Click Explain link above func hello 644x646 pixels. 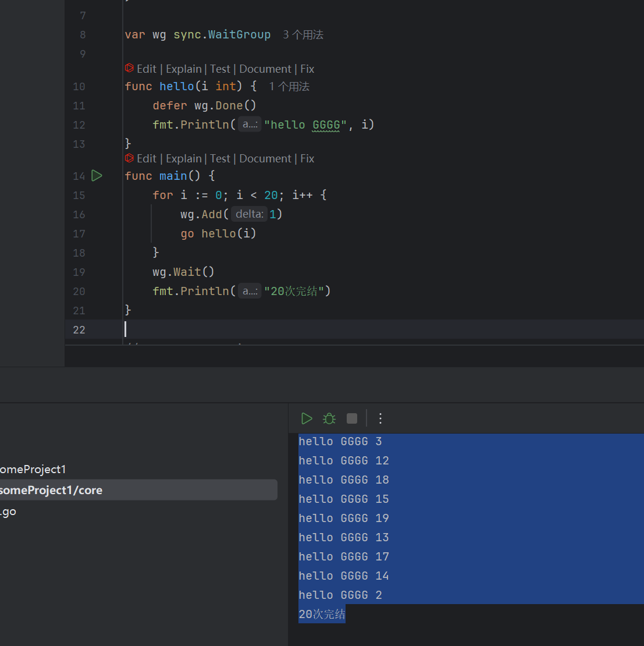[x=184, y=69]
